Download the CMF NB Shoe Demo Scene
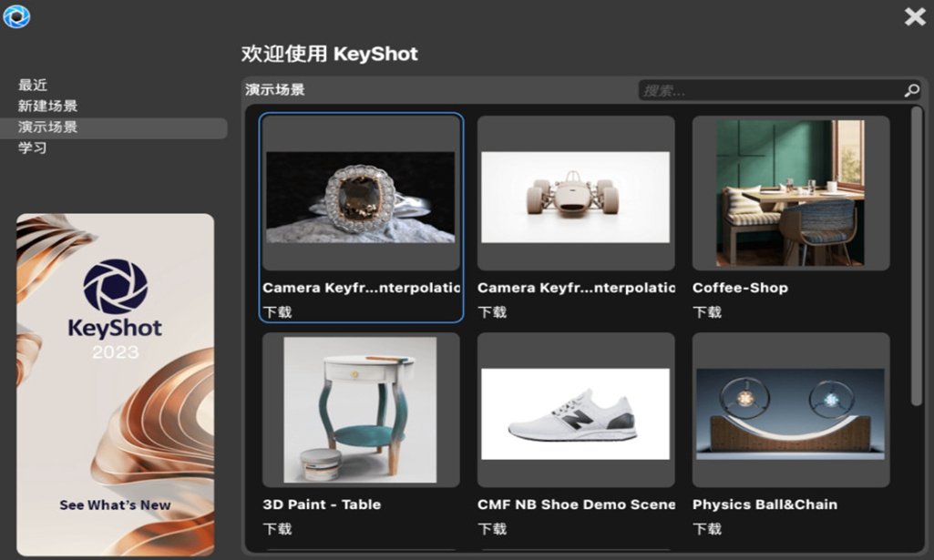 point(493,528)
